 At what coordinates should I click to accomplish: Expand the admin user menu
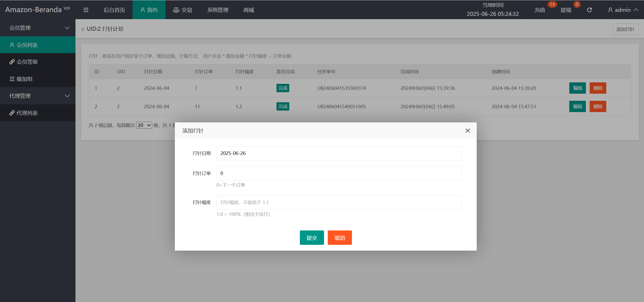[623, 10]
